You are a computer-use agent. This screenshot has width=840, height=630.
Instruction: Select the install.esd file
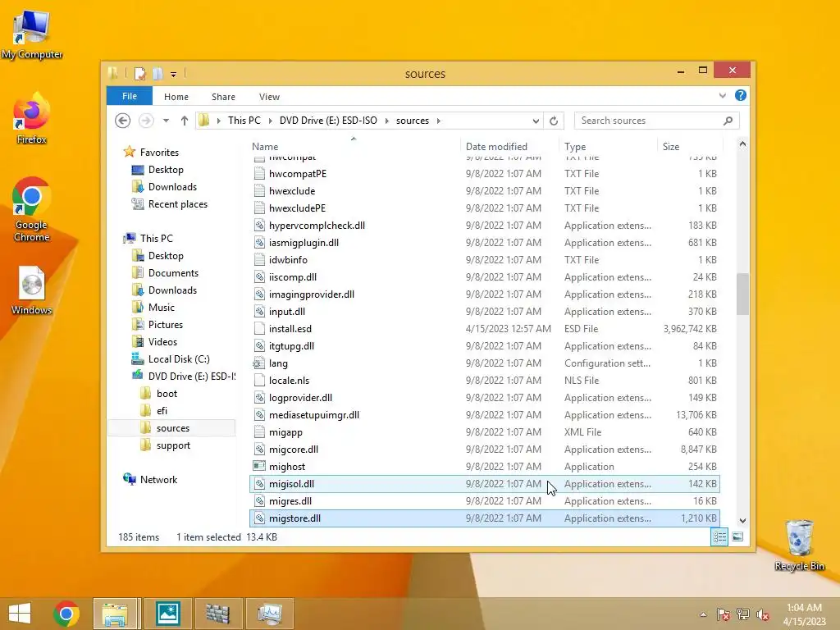tap(485, 328)
